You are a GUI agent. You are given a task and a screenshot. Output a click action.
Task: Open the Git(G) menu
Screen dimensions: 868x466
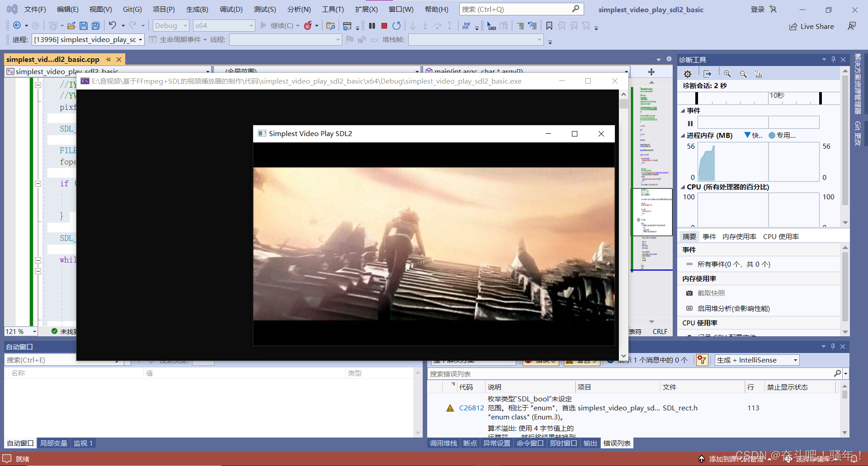pos(132,9)
